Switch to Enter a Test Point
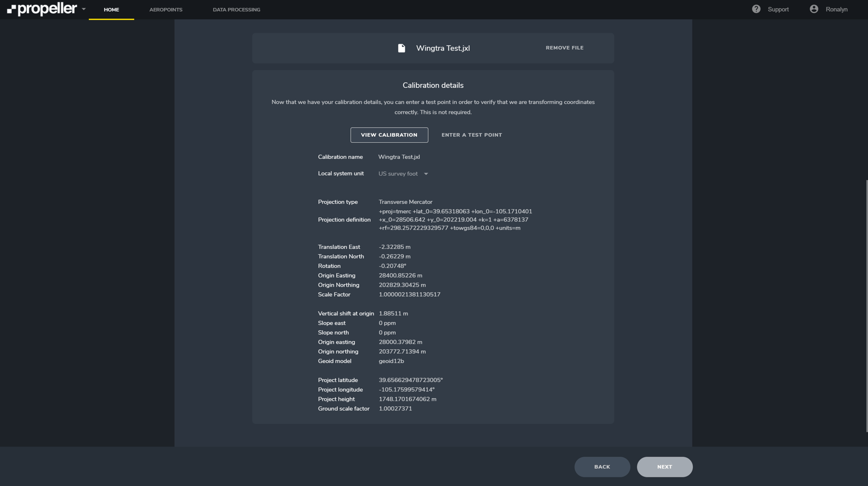The image size is (868, 486). pyautogui.click(x=471, y=135)
